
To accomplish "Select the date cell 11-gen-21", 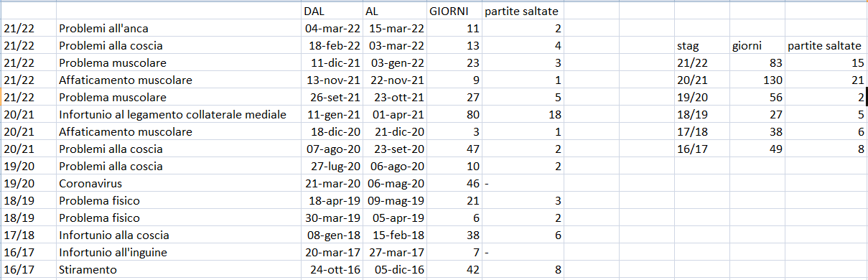I will coord(332,115).
